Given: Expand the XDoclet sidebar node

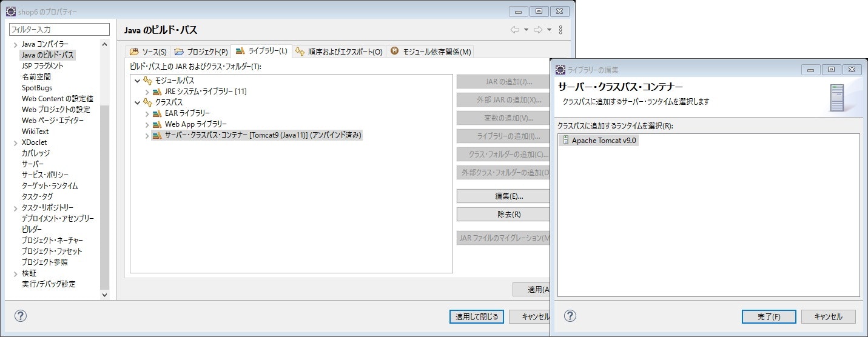Looking at the screenshot, I should click(x=16, y=142).
